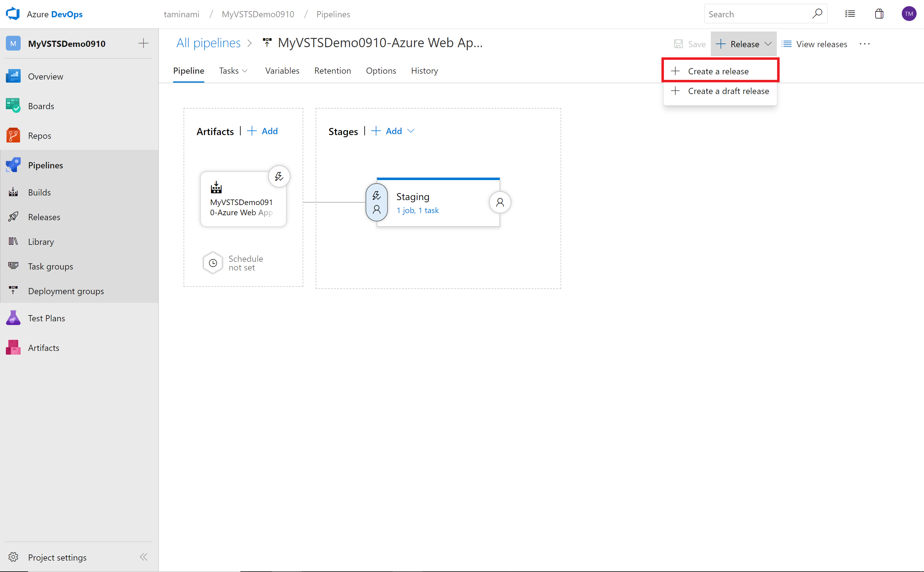
Task: Expand the Stages Add dropdown arrow
Action: click(x=411, y=131)
